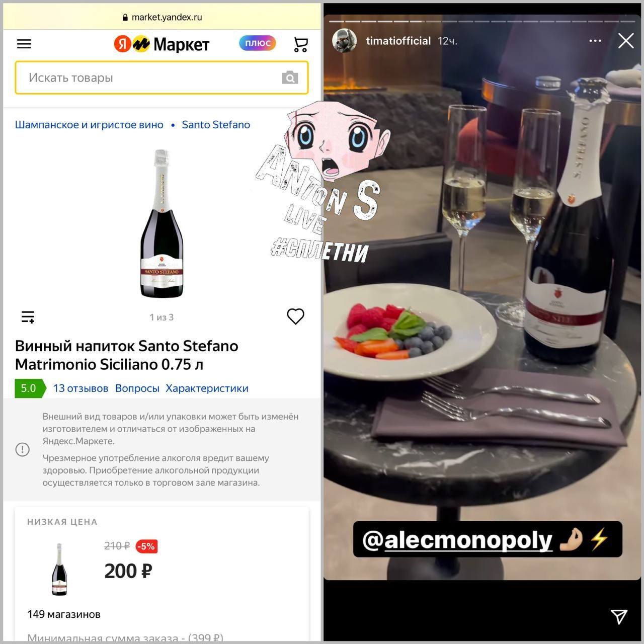The height and width of the screenshot is (644, 644).
Task: Share the story with the paper plane icon
Action: (619, 616)
